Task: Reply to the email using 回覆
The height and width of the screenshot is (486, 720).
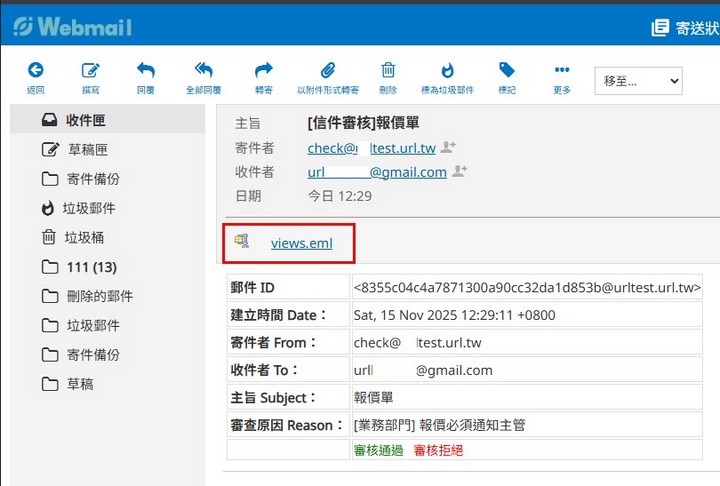Action: (146, 71)
